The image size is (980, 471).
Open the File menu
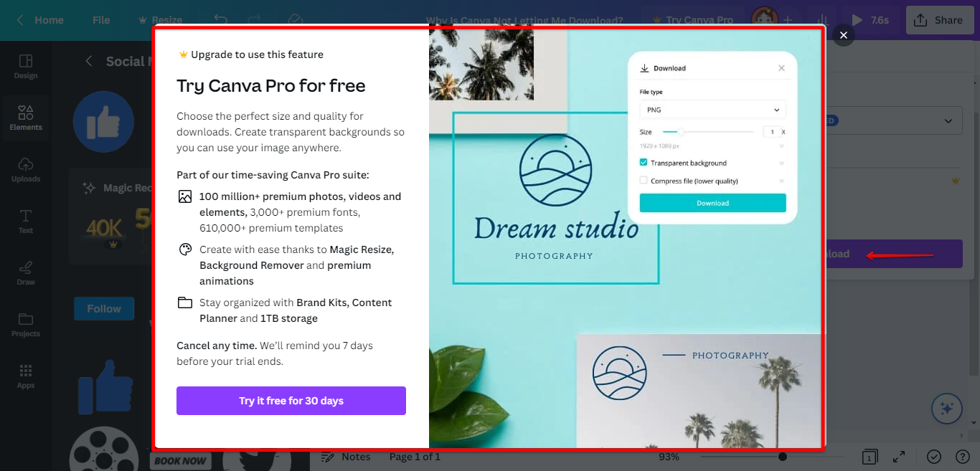[x=100, y=20]
